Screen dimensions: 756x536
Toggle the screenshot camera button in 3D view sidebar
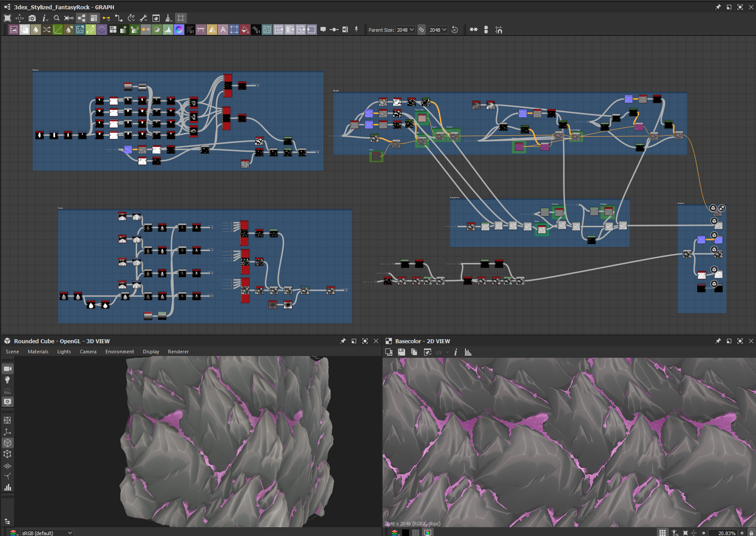8,402
